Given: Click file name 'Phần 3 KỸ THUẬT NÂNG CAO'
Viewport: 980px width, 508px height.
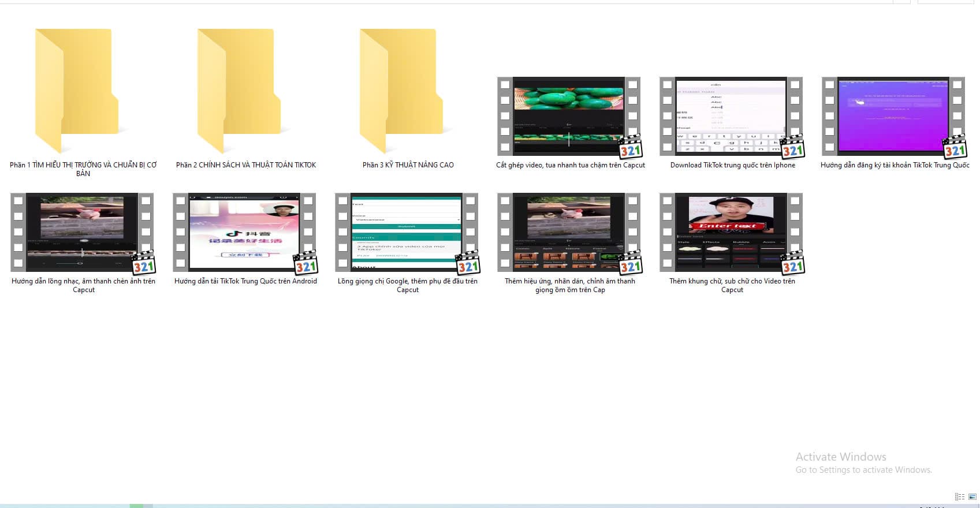Looking at the screenshot, I should coord(408,165).
